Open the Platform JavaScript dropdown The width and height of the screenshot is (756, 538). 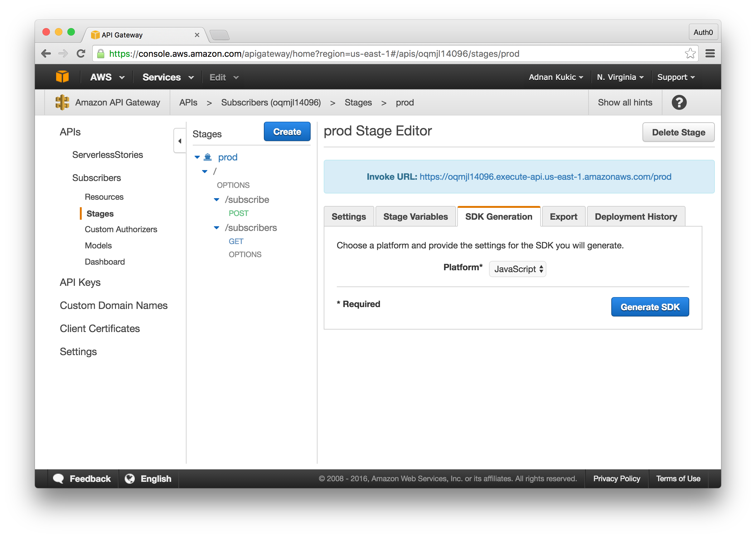click(x=517, y=269)
